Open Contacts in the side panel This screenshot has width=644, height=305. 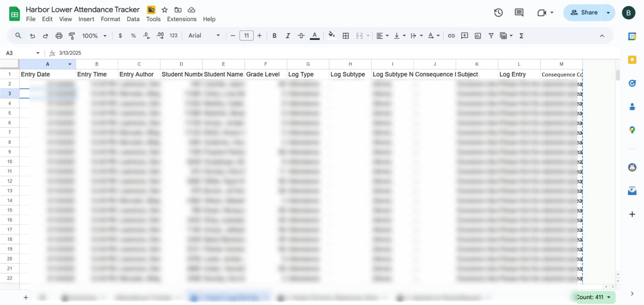click(632, 107)
